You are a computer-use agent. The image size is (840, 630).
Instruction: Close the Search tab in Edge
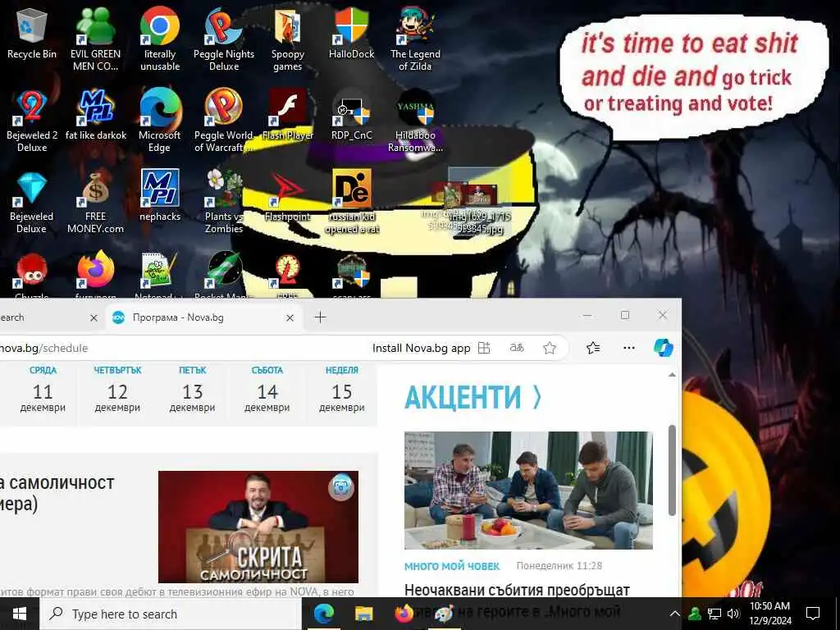(x=94, y=317)
